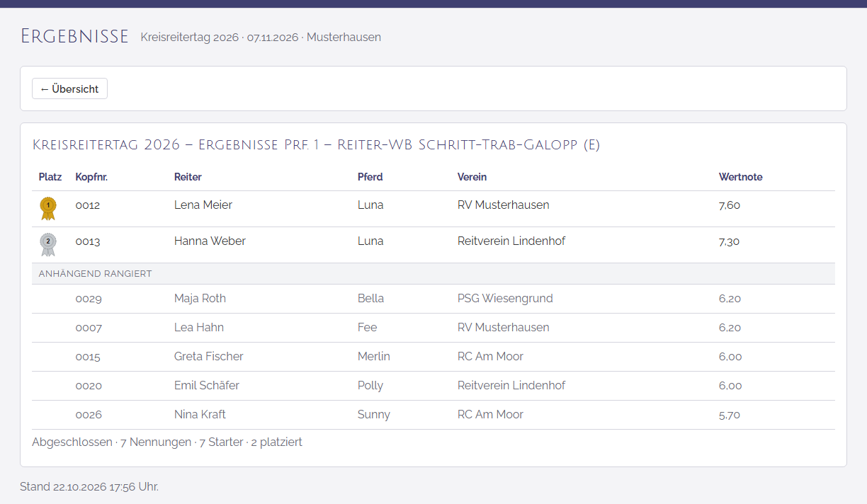Click head number 0012
Image resolution: width=867 pixels, height=504 pixels.
[x=88, y=205]
